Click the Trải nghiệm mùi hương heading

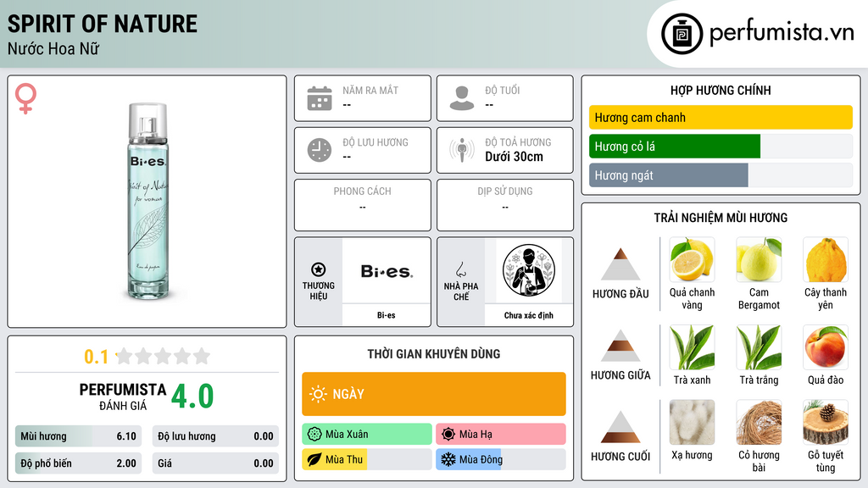pyautogui.click(x=721, y=218)
